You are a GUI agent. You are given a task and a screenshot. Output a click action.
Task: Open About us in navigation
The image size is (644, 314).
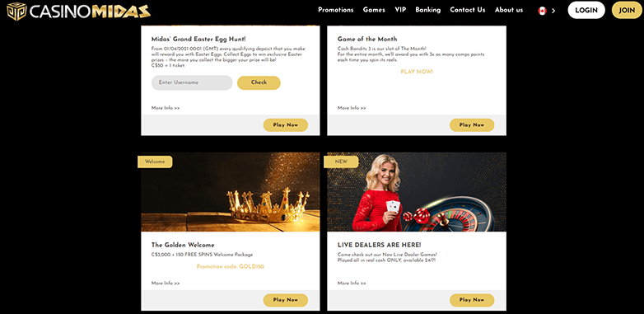(x=509, y=10)
